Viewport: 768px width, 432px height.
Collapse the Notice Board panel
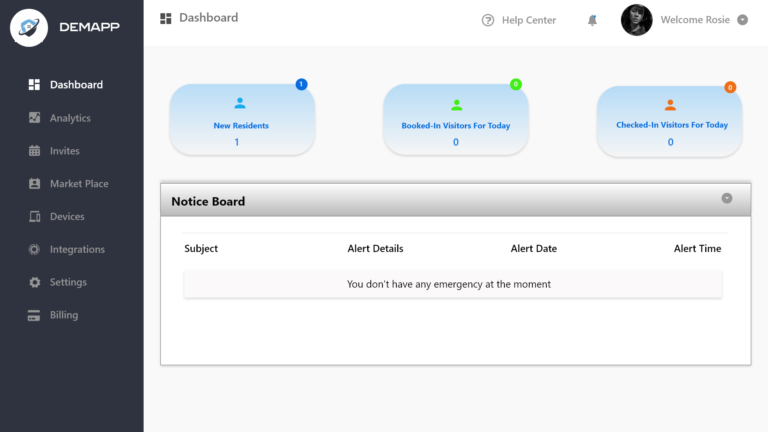click(727, 198)
